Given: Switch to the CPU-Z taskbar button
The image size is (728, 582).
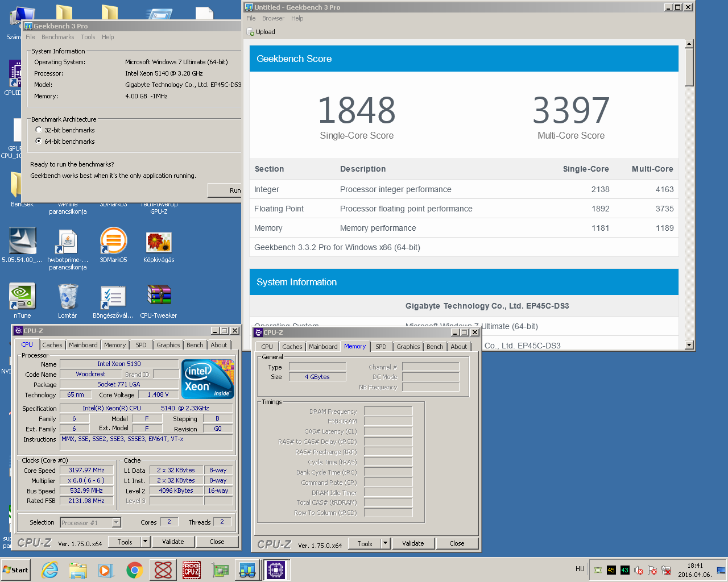Looking at the screenshot, I should coord(276,570).
